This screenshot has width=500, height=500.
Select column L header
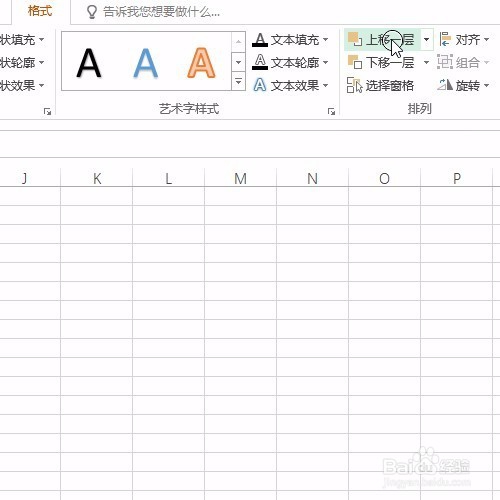pos(169,178)
